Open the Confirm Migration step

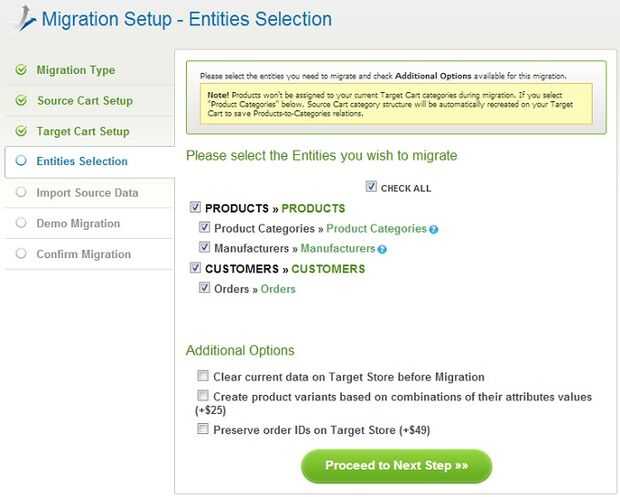coord(83,254)
